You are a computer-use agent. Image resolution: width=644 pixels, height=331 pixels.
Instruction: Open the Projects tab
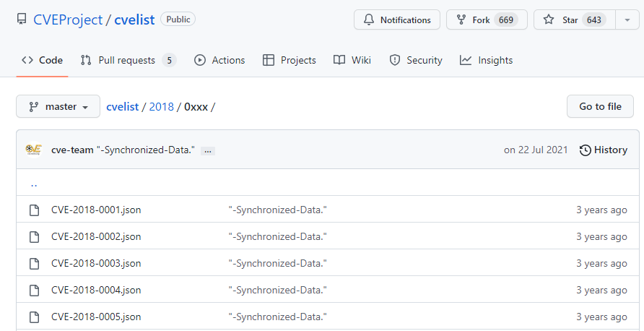tap(289, 61)
